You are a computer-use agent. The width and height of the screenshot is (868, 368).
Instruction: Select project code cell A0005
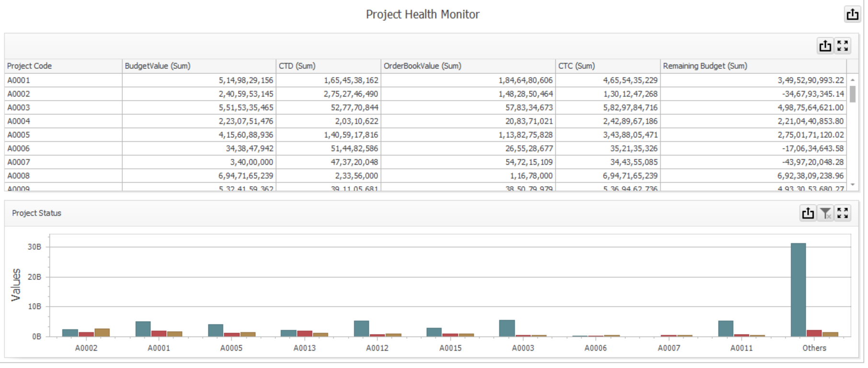(63, 135)
